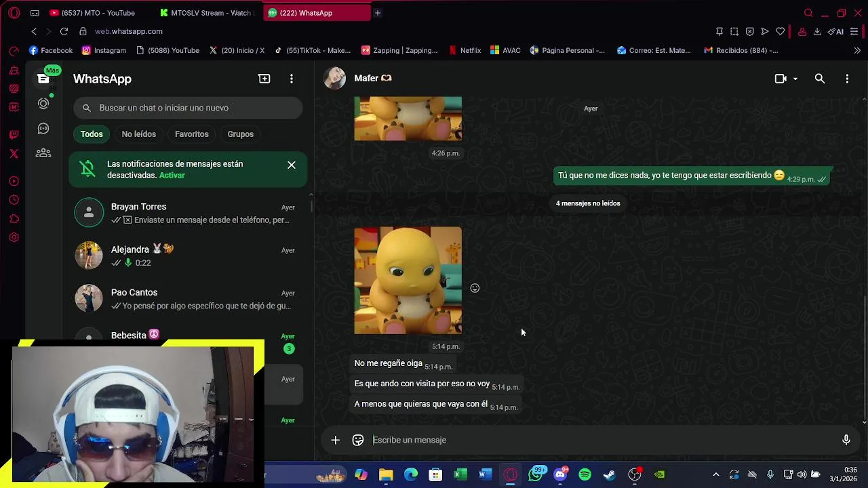Open the TikTok bookmark
Image resolution: width=868 pixels, height=488 pixels.
(313, 50)
